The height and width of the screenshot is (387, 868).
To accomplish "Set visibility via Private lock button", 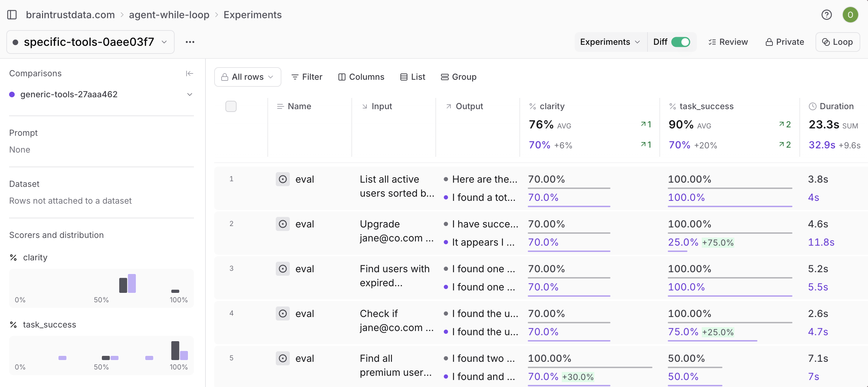I will pyautogui.click(x=785, y=42).
